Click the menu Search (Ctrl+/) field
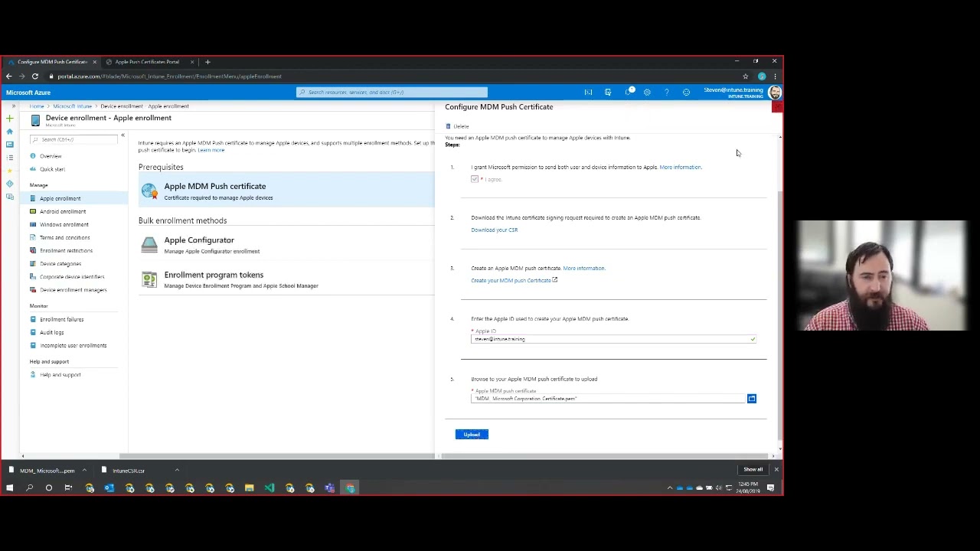This screenshot has width=980, height=551. tap(75, 139)
